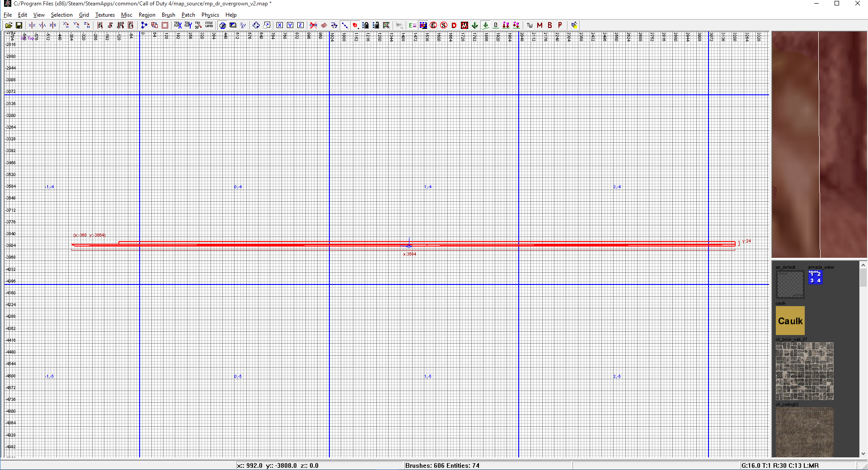
Task: Flip selection along the X axis
Action: pyautogui.click(x=32, y=25)
